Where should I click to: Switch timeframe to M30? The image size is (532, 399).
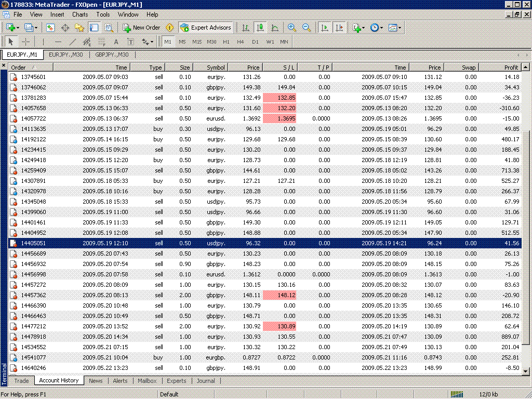click(211, 42)
